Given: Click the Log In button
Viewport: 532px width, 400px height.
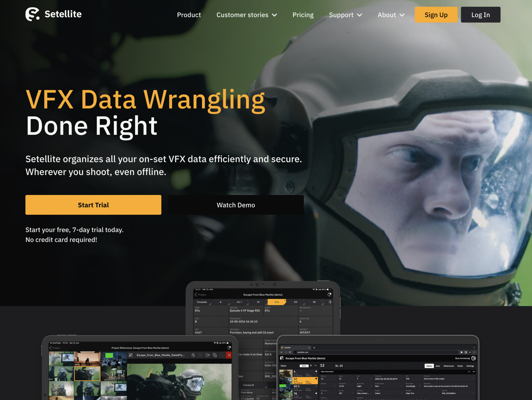Looking at the screenshot, I should (x=480, y=15).
